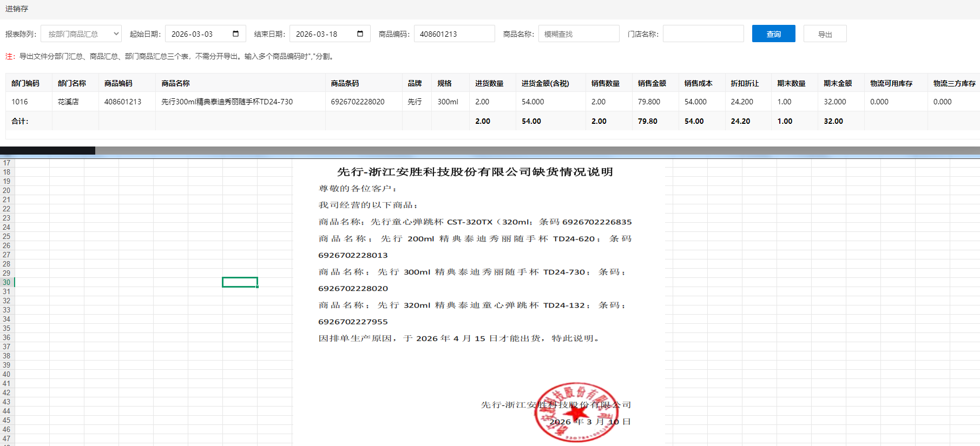Click the selected green-bordered spreadsheet cell
The height and width of the screenshot is (446, 980).
(x=240, y=282)
